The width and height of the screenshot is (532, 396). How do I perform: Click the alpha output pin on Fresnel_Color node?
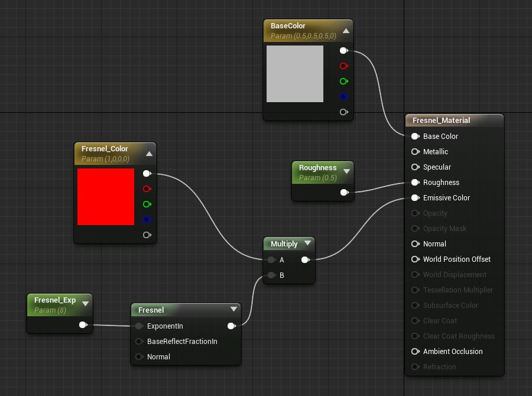147,235
